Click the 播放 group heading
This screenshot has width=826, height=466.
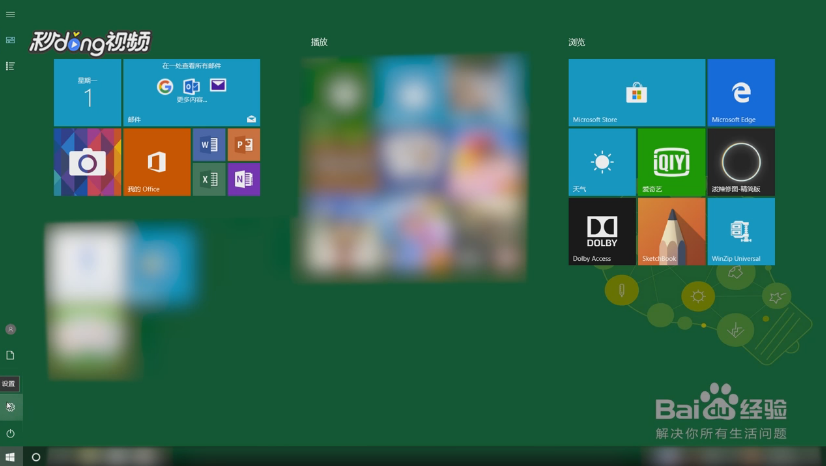[x=319, y=42]
